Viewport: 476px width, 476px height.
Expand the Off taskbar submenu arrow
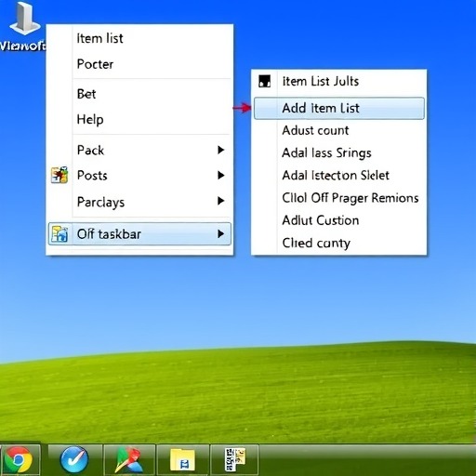(220, 234)
